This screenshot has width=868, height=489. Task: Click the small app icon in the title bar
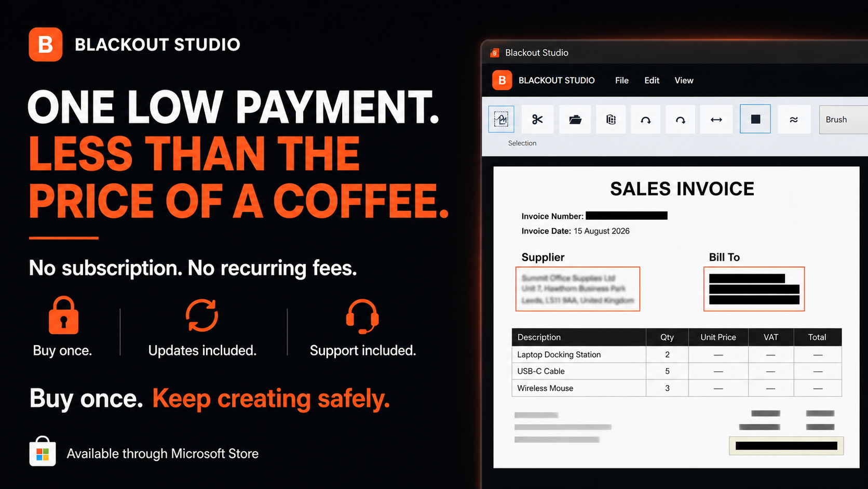(495, 53)
